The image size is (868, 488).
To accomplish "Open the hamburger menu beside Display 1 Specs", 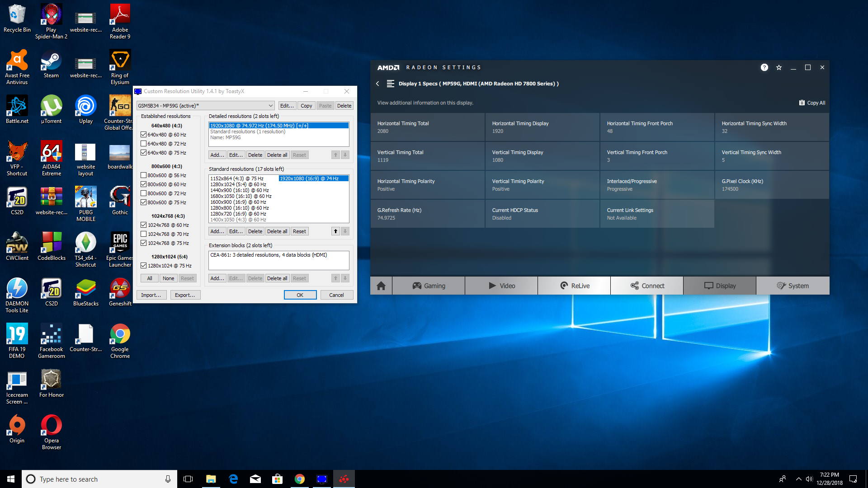I will [x=391, y=84].
